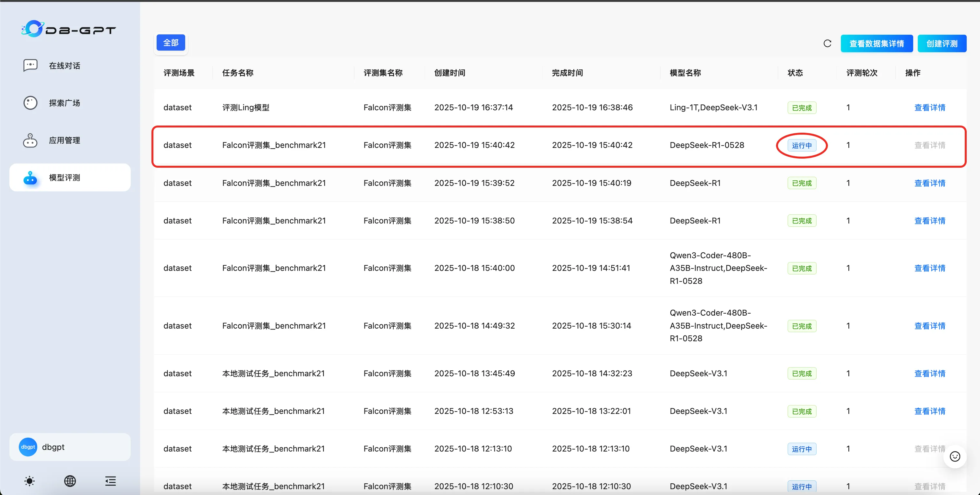Select the 全部 filter tab
Screen dimensions: 980x495
tap(171, 42)
